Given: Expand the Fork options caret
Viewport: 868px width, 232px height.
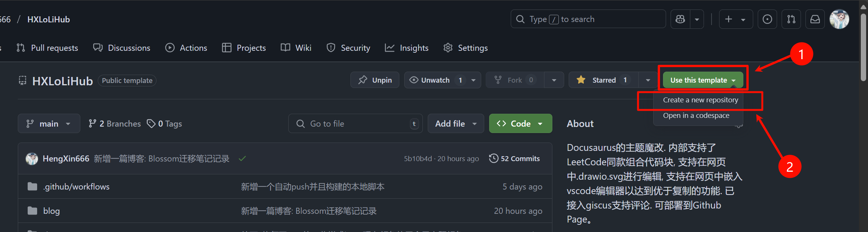Looking at the screenshot, I should click(x=554, y=80).
